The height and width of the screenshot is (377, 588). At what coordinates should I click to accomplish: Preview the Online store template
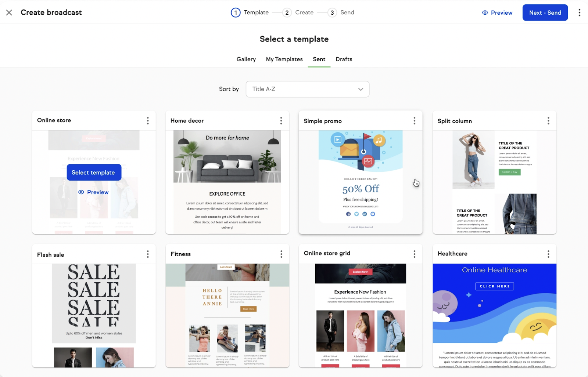93,192
